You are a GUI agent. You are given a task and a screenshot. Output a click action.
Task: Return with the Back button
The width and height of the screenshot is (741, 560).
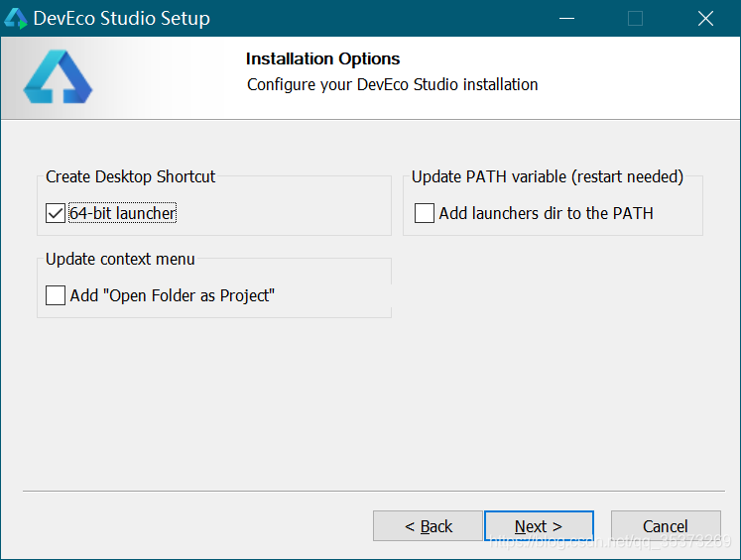pyautogui.click(x=428, y=526)
